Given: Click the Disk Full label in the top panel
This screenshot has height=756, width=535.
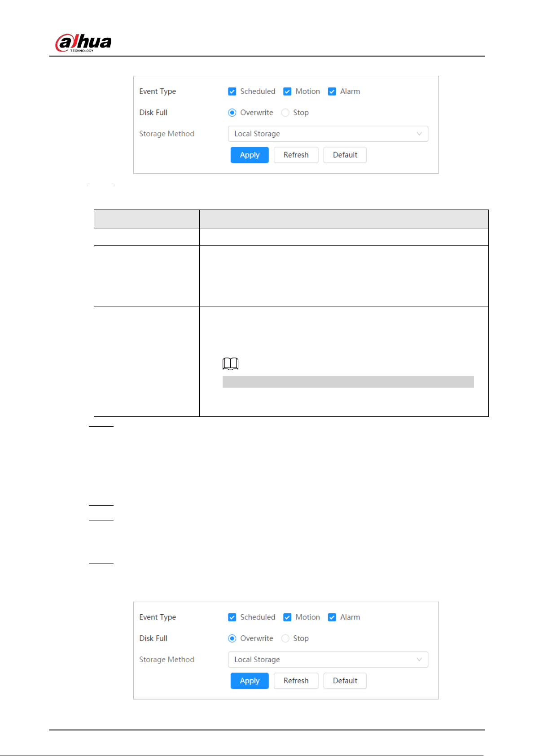Looking at the screenshot, I should click(x=153, y=113).
